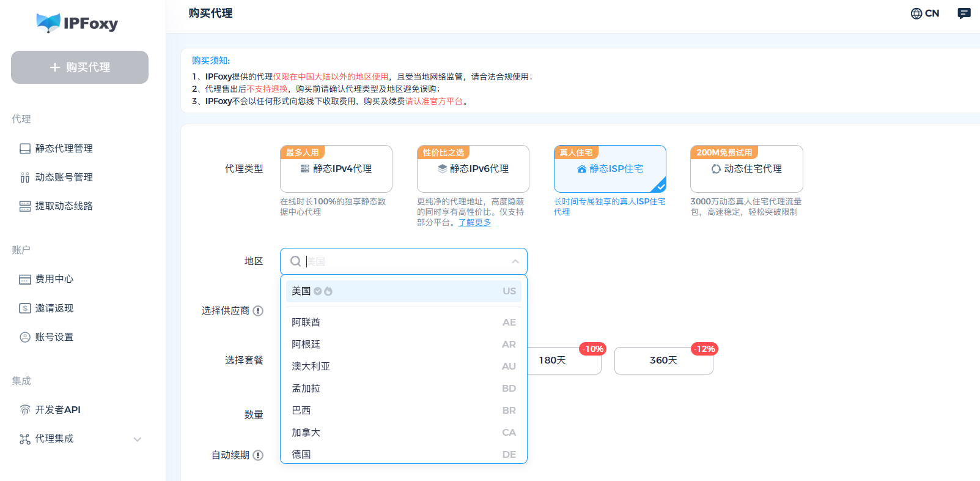This screenshot has height=481, width=980.
Task: Click the IPFoxy logo
Action: pyautogui.click(x=77, y=23)
